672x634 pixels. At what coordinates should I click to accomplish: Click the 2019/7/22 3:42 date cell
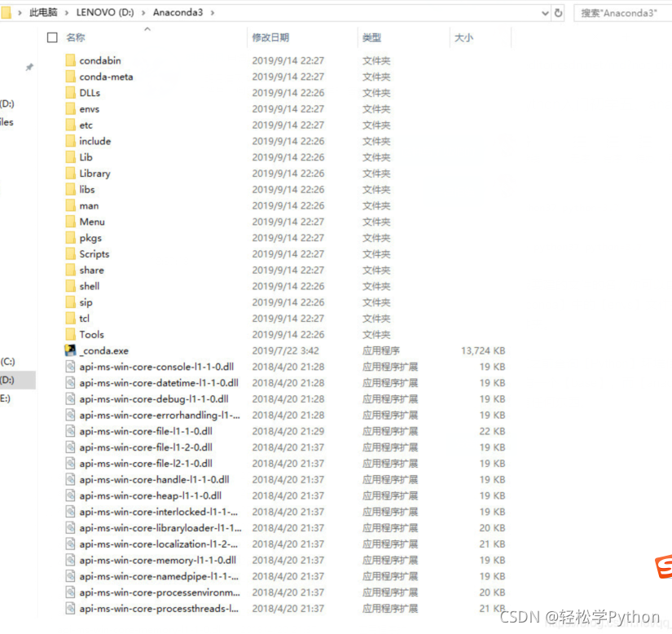(x=285, y=350)
